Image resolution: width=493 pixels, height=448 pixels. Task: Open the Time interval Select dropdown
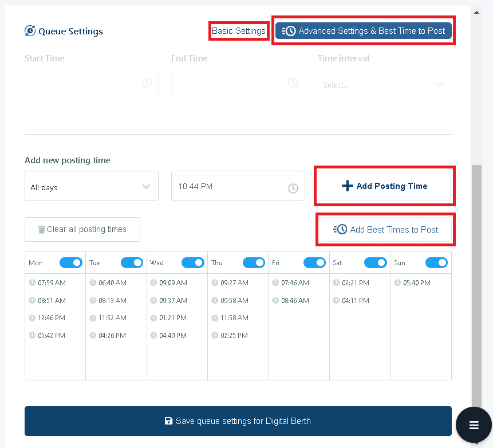point(384,84)
